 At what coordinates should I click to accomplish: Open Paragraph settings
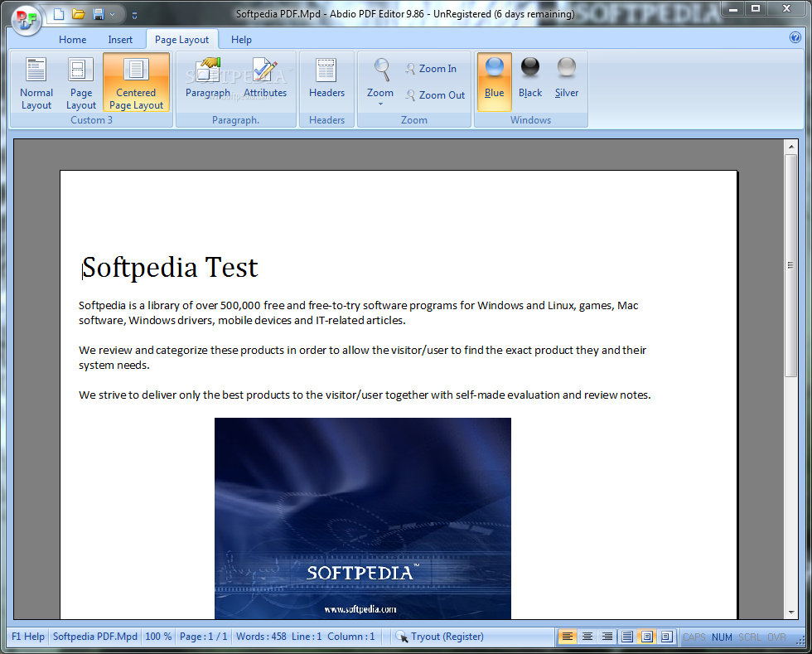(x=208, y=78)
